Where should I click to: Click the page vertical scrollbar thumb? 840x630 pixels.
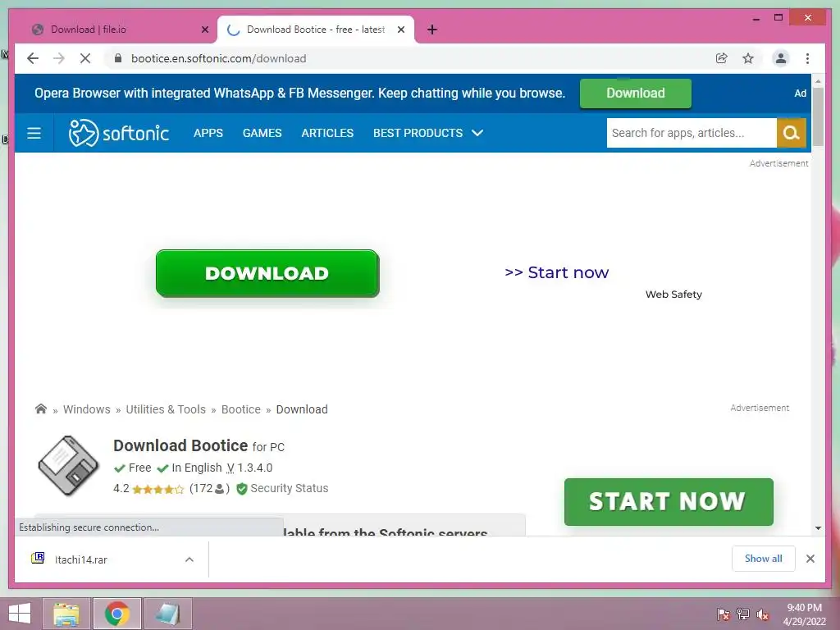(818, 116)
